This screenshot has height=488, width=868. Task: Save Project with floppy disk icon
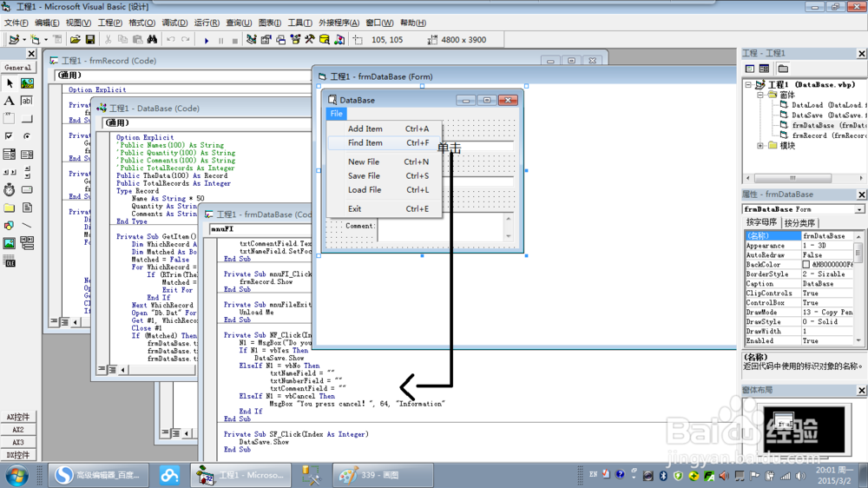click(89, 39)
